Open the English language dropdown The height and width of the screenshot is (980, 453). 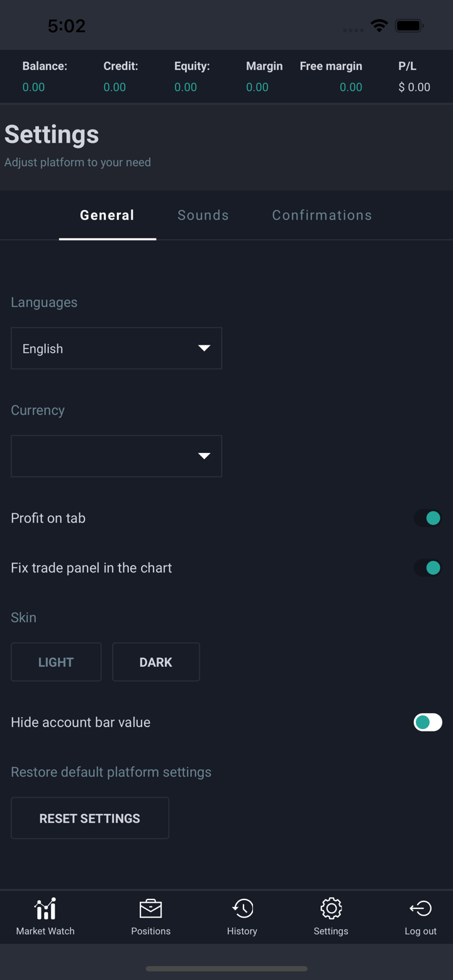pos(116,348)
